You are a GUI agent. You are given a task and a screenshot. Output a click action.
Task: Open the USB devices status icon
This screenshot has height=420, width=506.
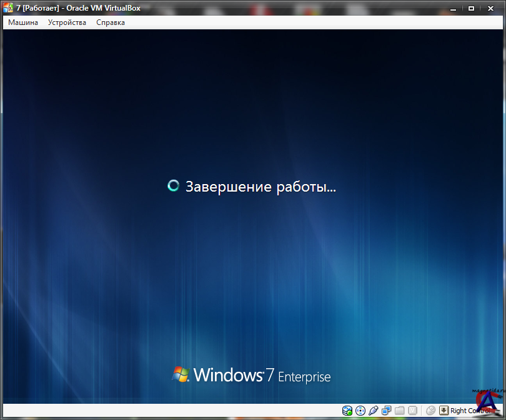pyautogui.click(x=374, y=411)
